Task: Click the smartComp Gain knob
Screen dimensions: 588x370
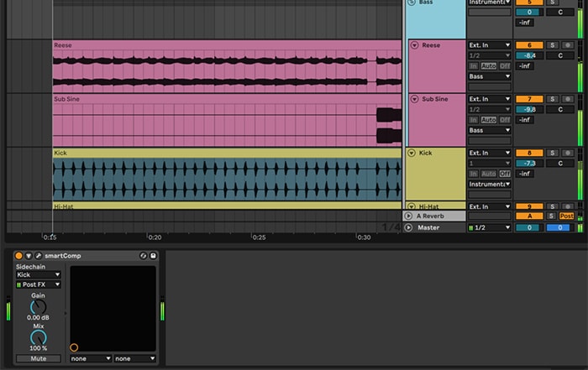Action: click(39, 307)
